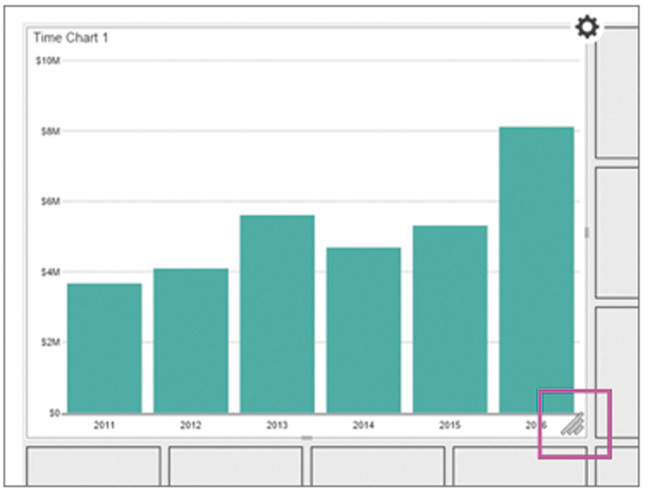The image size is (650, 494).
Task: Click the $10M y-axis label
Action: [47, 61]
